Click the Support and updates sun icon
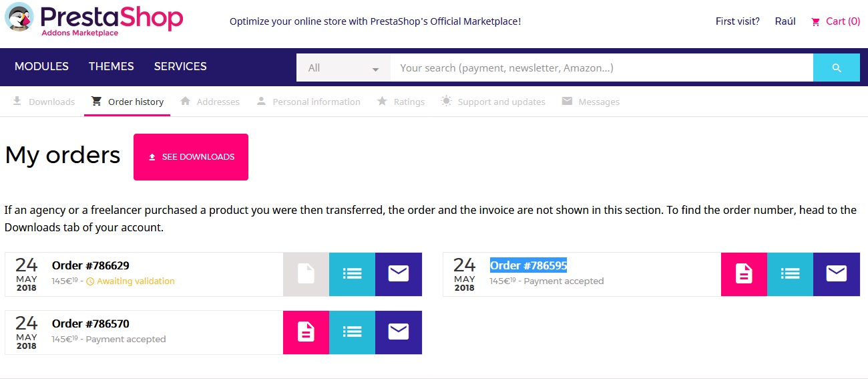868x379 pixels. [x=446, y=101]
